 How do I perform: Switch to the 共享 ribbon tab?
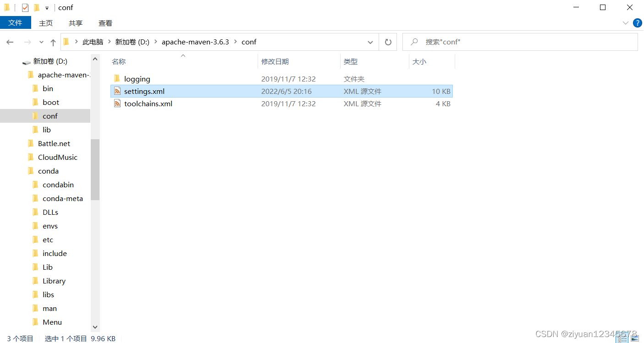pyautogui.click(x=76, y=23)
